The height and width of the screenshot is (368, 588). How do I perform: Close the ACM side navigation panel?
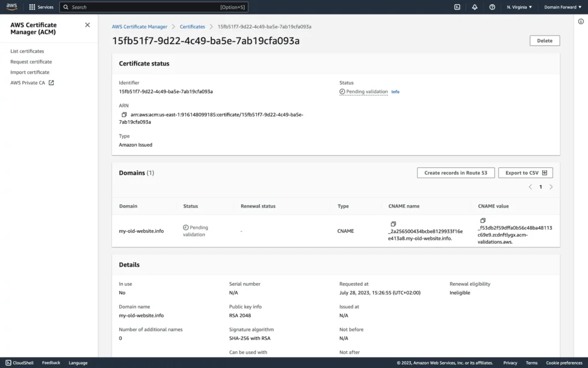pos(87,25)
